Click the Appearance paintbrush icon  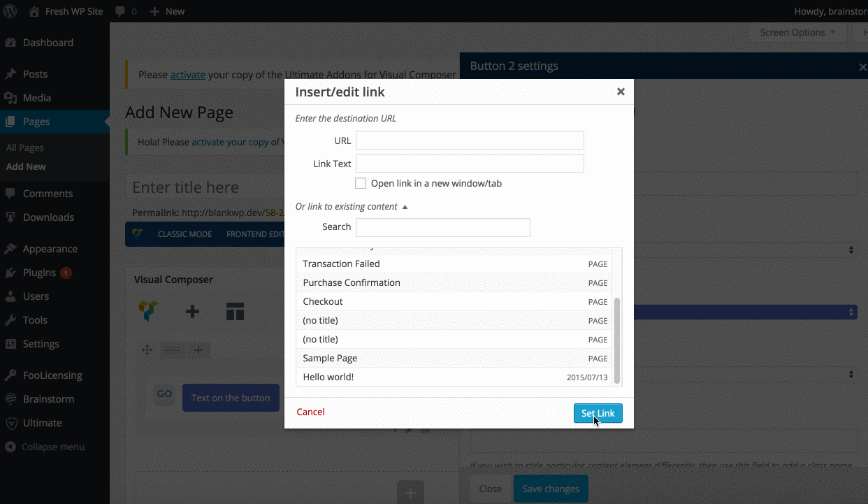10,249
